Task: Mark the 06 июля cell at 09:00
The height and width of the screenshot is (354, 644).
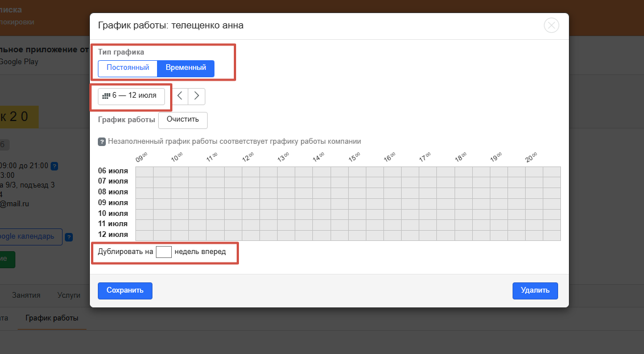Action: (x=144, y=172)
